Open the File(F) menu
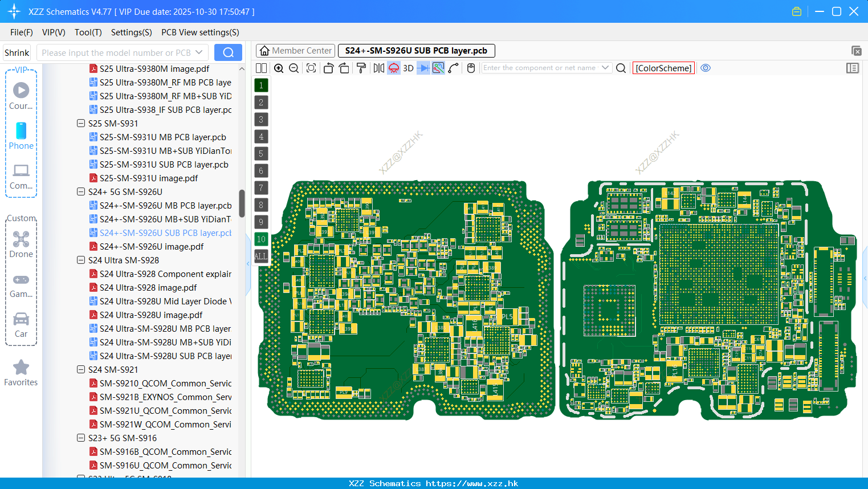The width and height of the screenshot is (868, 489). click(x=22, y=32)
